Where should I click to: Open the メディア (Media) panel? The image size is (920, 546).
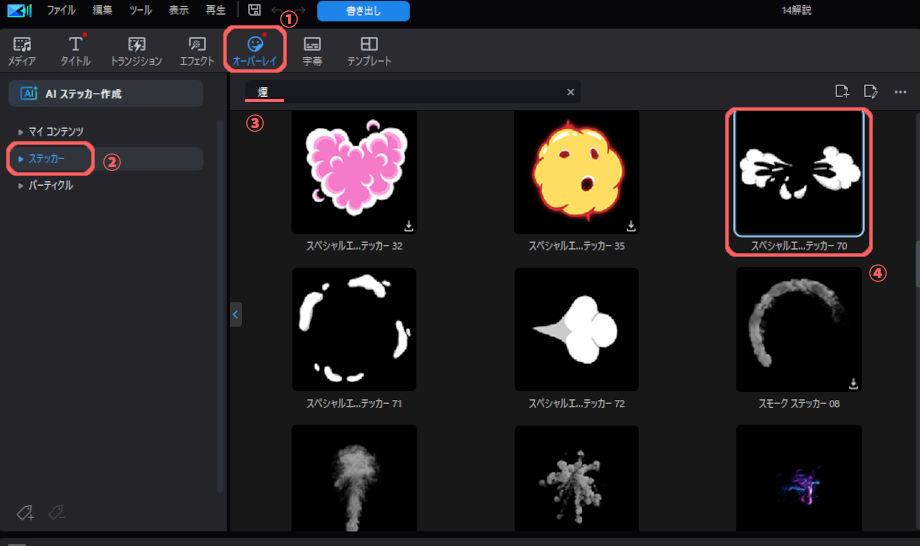pyautogui.click(x=21, y=51)
